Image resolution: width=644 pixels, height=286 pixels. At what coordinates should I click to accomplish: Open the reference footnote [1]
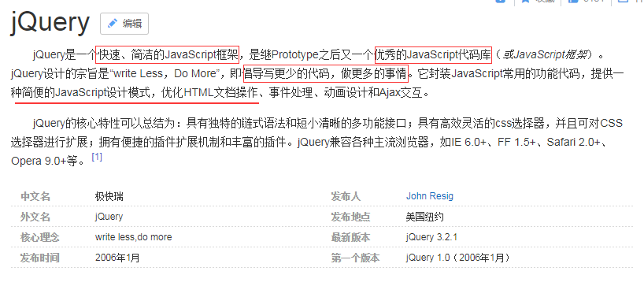[x=97, y=157]
